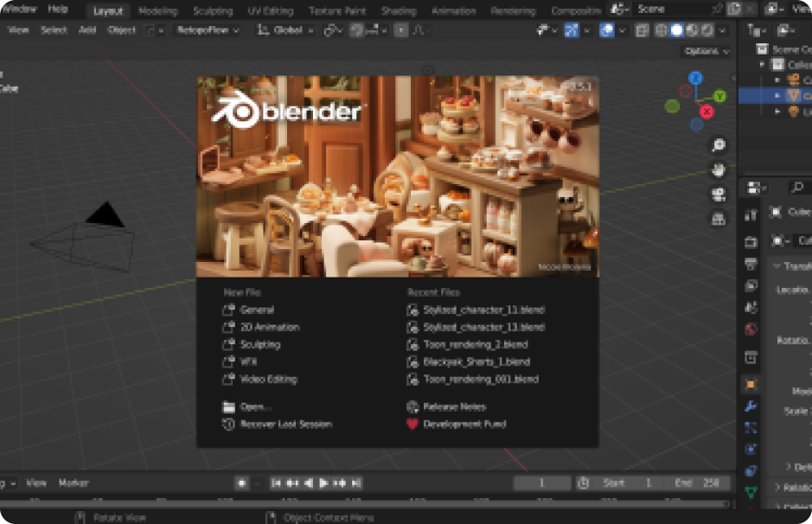Toggle snapping magnet icon in header
This screenshot has height=524, width=812.
point(356,30)
